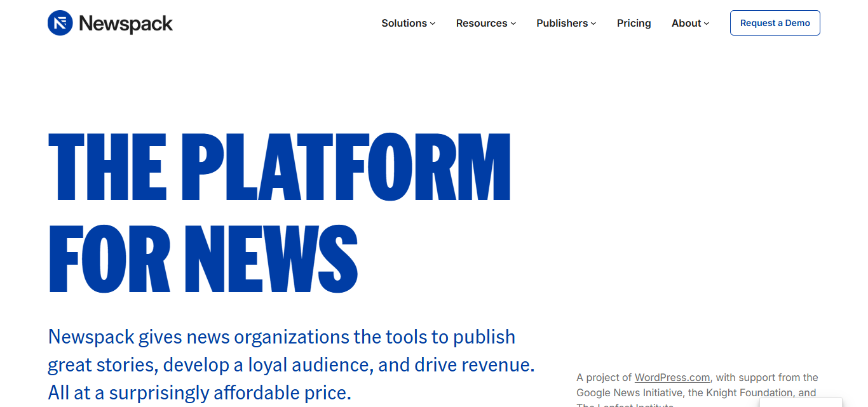The width and height of the screenshot is (868, 407).
Task: Click the Newspack circular logo icon
Action: [60, 23]
